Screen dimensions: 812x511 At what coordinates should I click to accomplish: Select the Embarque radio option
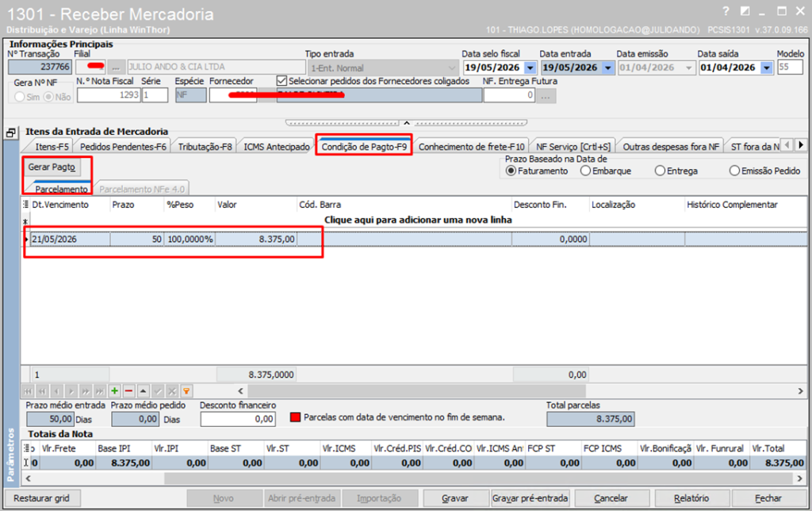(585, 171)
